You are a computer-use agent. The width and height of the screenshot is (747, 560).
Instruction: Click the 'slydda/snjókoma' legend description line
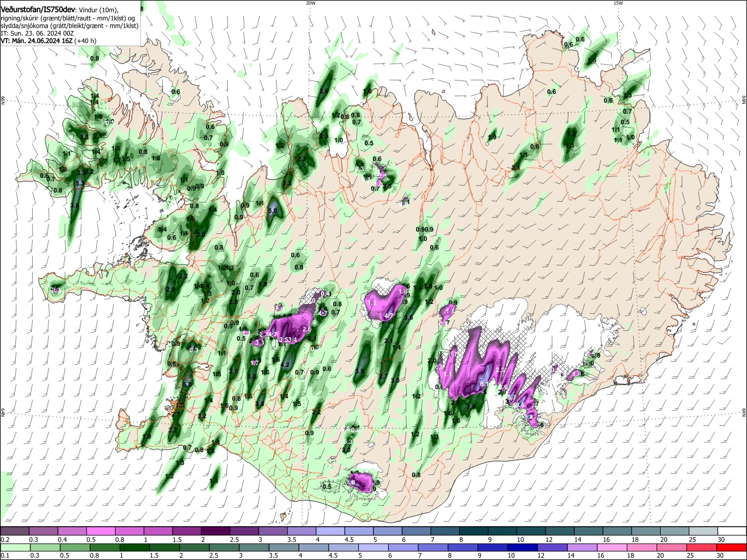point(69,26)
